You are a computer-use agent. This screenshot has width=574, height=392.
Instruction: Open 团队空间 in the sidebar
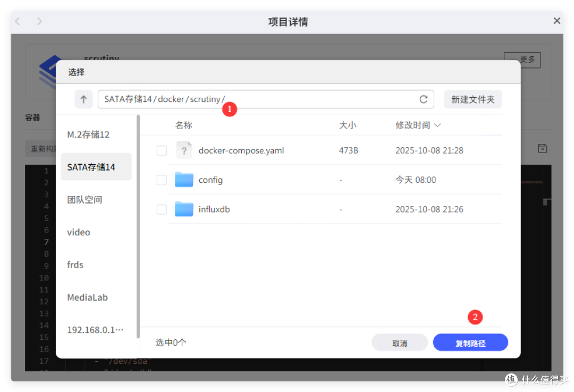point(96,200)
